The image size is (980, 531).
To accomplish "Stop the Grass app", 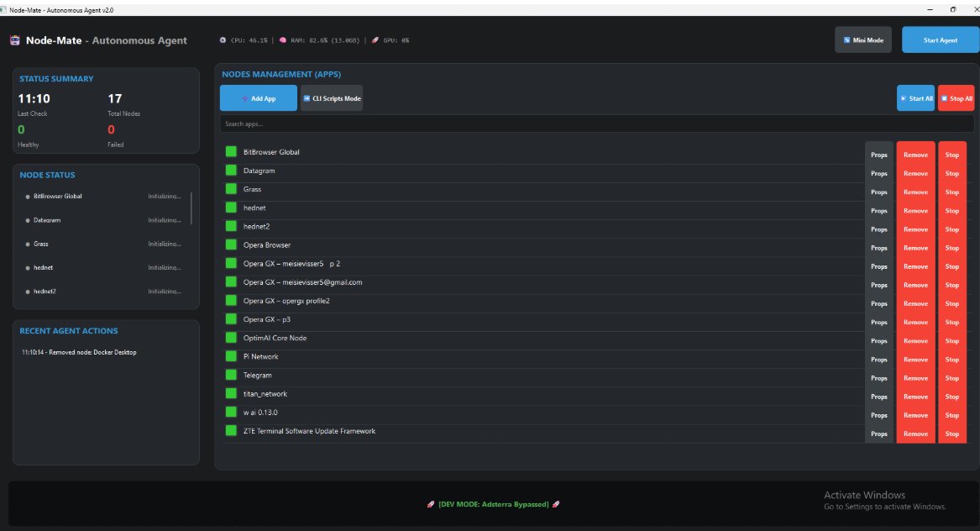I will (x=952, y=192).
